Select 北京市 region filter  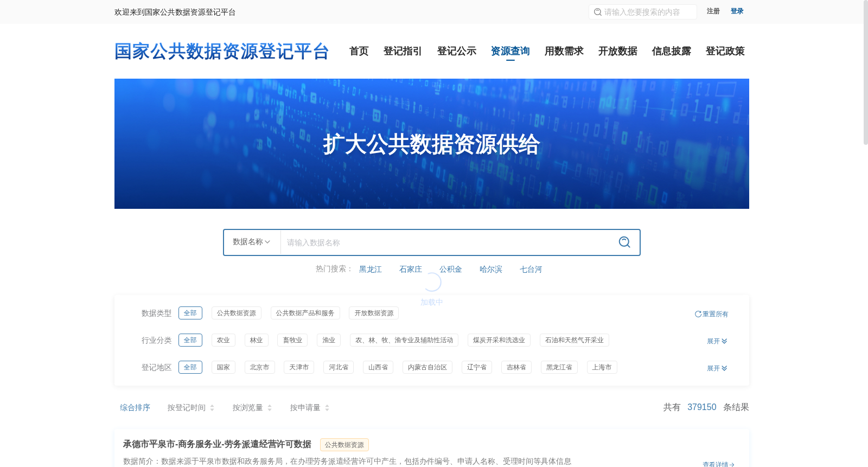click(x=260, y=367)
